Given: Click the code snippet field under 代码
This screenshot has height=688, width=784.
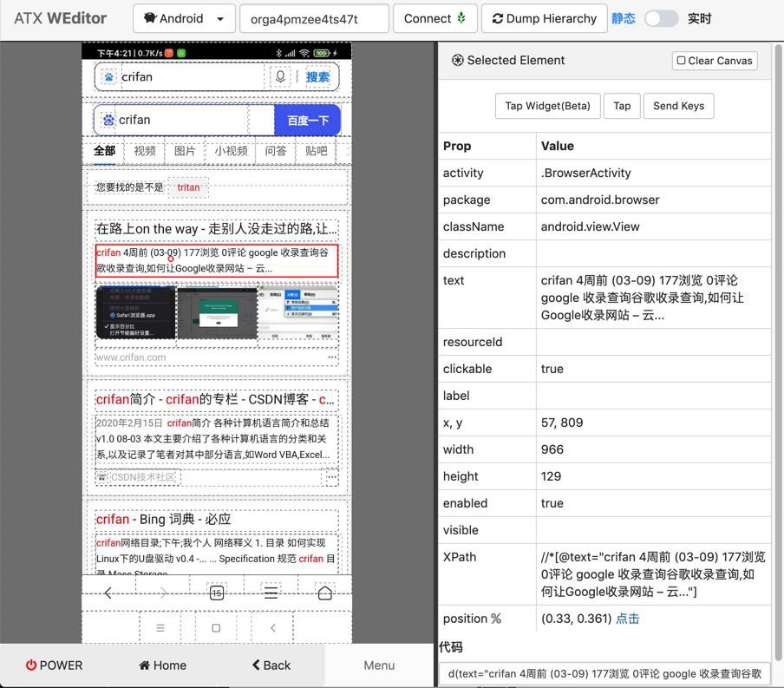Looking at the screenshot, I should 604,674.
